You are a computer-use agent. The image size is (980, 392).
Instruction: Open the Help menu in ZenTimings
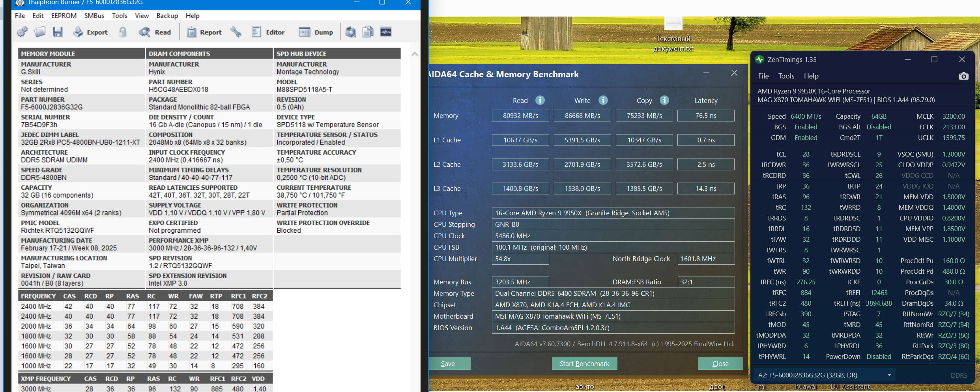click(x=811, y=76)
